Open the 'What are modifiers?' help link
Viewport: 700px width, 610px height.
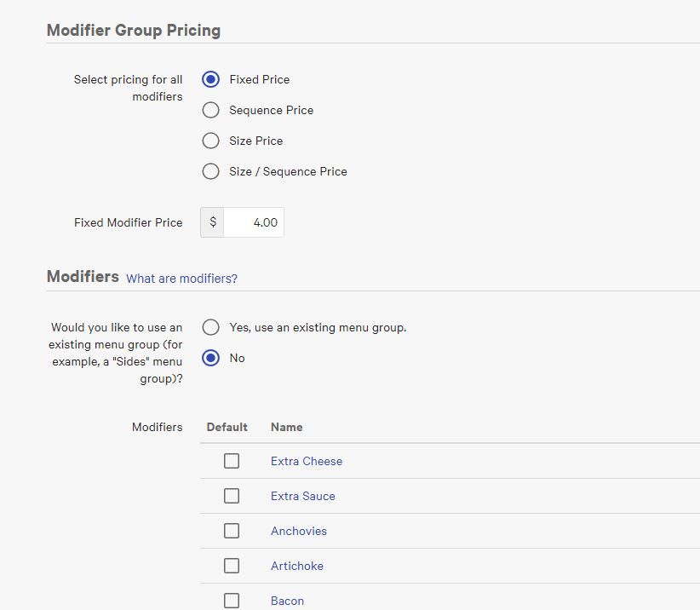181,279
